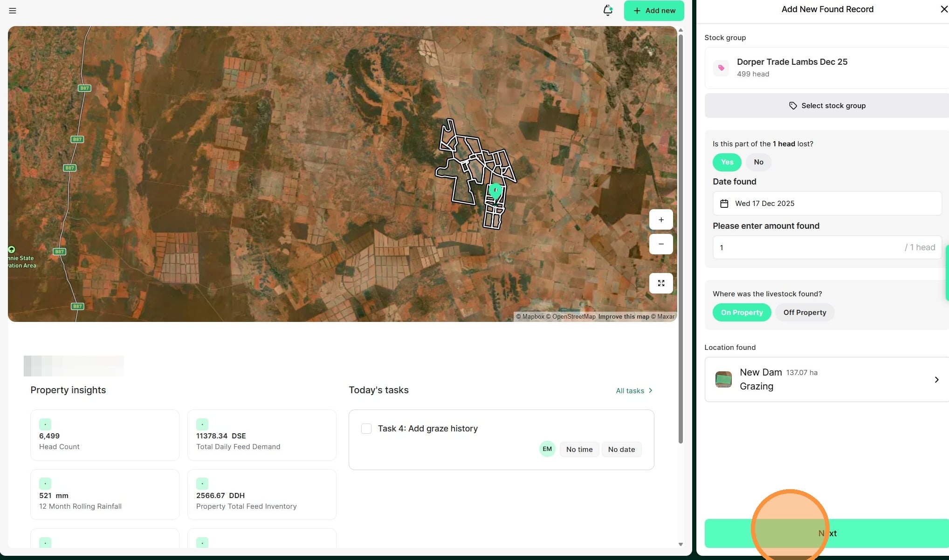Select Yes for part of head lost
Image resolution: width=949 pixels, height=560 pixels.
(x=727, y=162)
